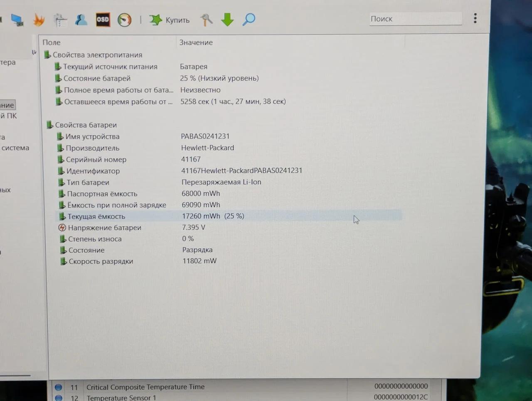Open the OSD panel icon
532x401 pixels.
(103, 20)
